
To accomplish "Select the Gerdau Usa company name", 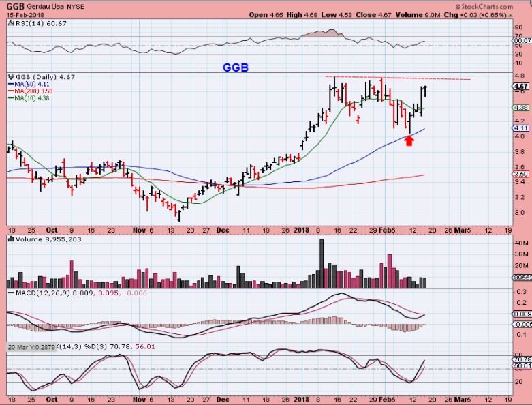I will pos(46,7).
